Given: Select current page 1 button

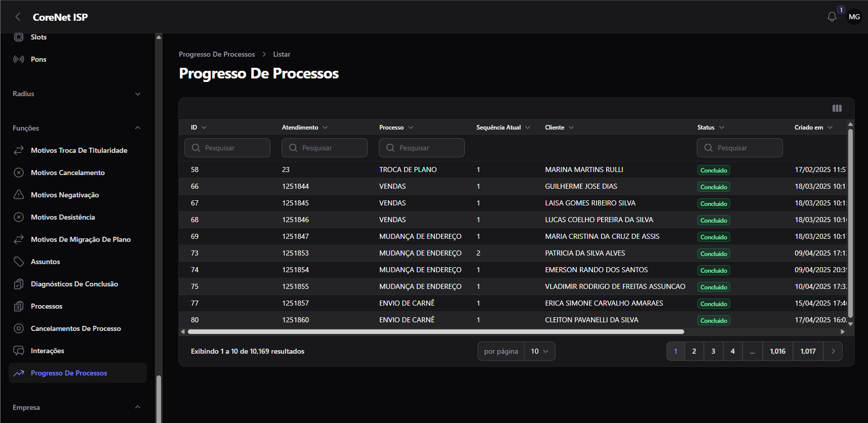Looking at the screenshot, I should [x=676, y=351].
